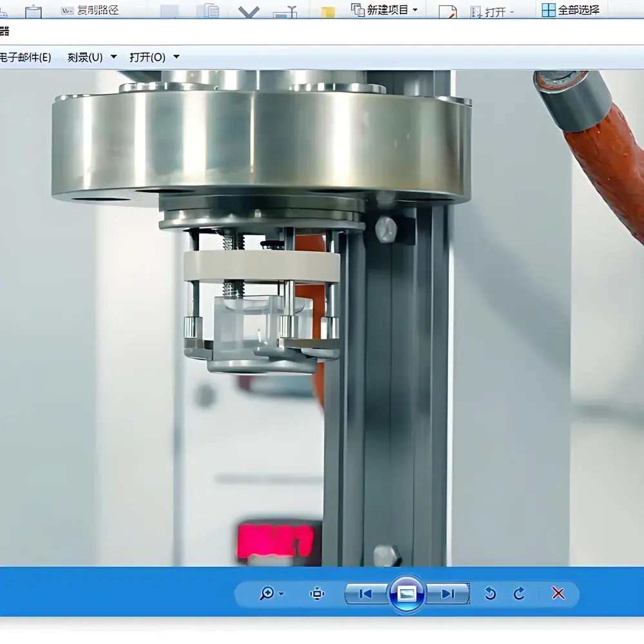The image size is (644, 644).
Task: Click the 打开 button in Explorer ribbon
Action: (x=494, y=12)
